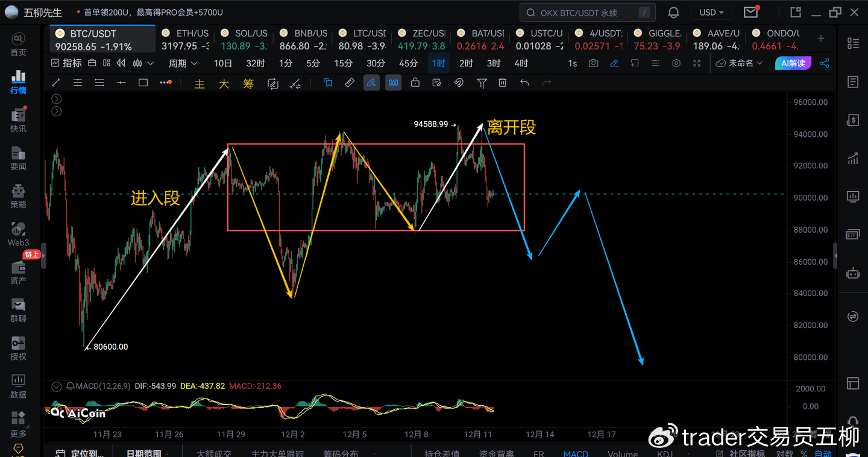
Task: Click the screenshot camera icon
Action: 594,63
